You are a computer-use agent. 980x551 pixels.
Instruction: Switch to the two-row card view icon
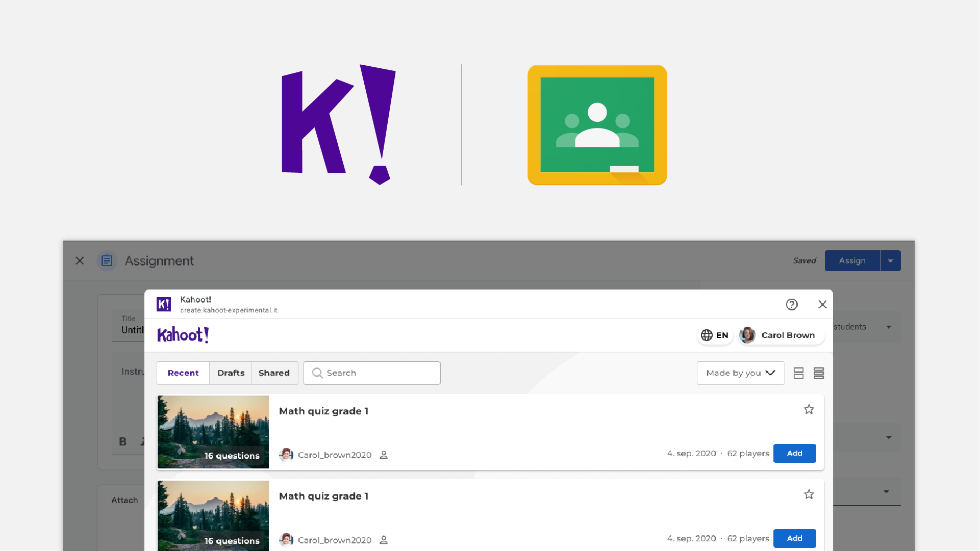coord(798,373)
